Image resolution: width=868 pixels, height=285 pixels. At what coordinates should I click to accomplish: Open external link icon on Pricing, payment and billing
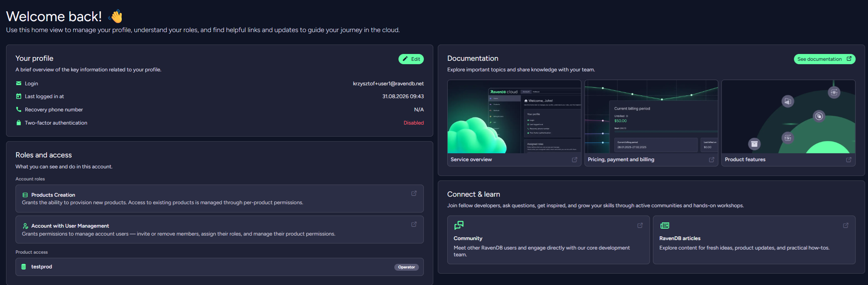point(711,160)
